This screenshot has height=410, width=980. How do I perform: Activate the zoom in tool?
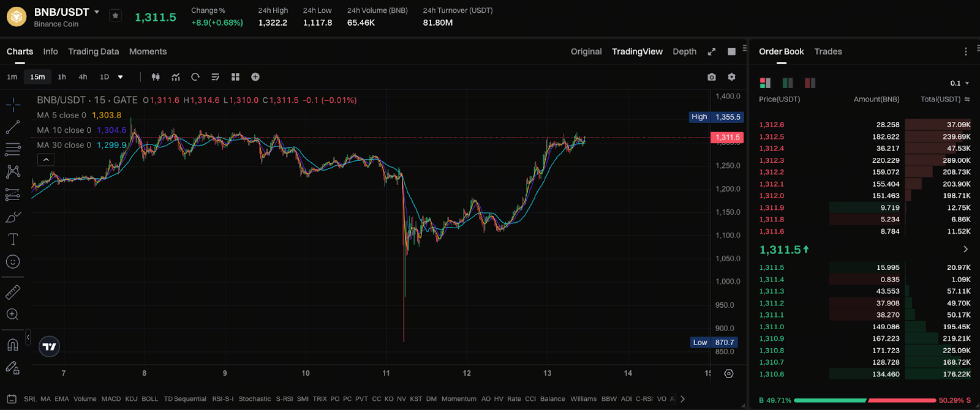pyautogui.click(x=13, y=315)
